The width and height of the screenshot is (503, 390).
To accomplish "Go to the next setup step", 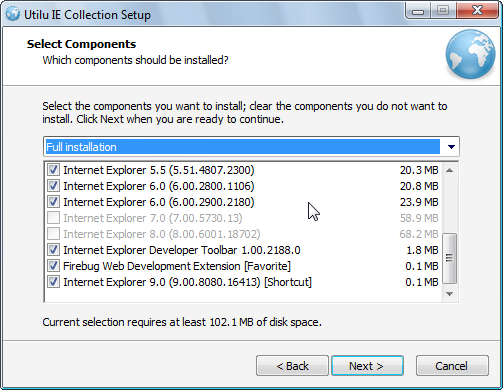I will click(367, 366).
